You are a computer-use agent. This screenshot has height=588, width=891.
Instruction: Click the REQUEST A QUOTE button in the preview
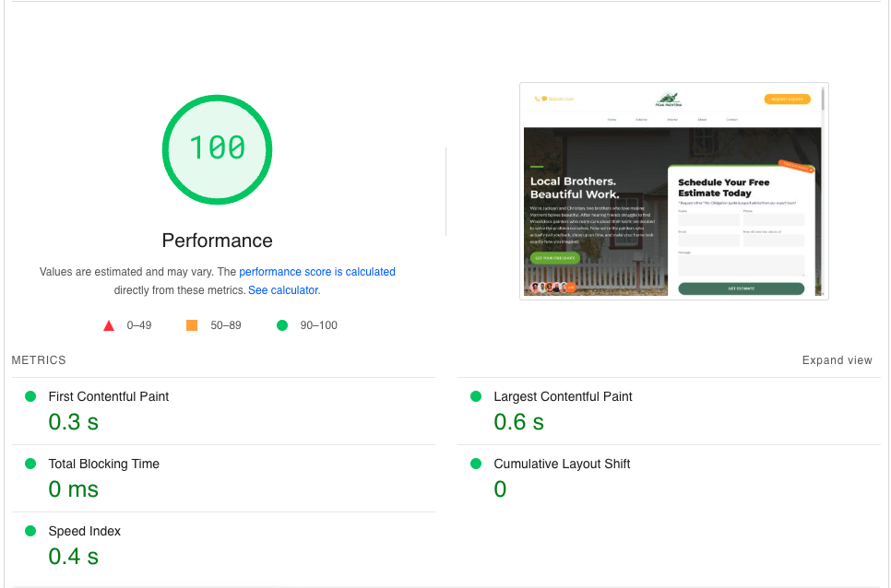pos(788,99)
